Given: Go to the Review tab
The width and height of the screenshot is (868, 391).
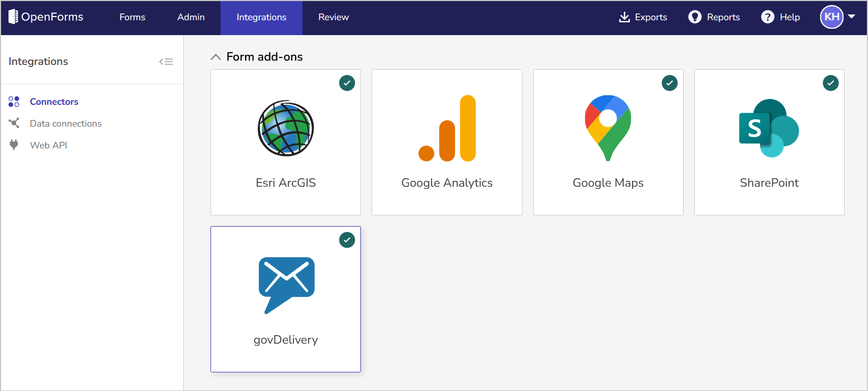Looking at the screenshot, I should [x=333, y=17].
